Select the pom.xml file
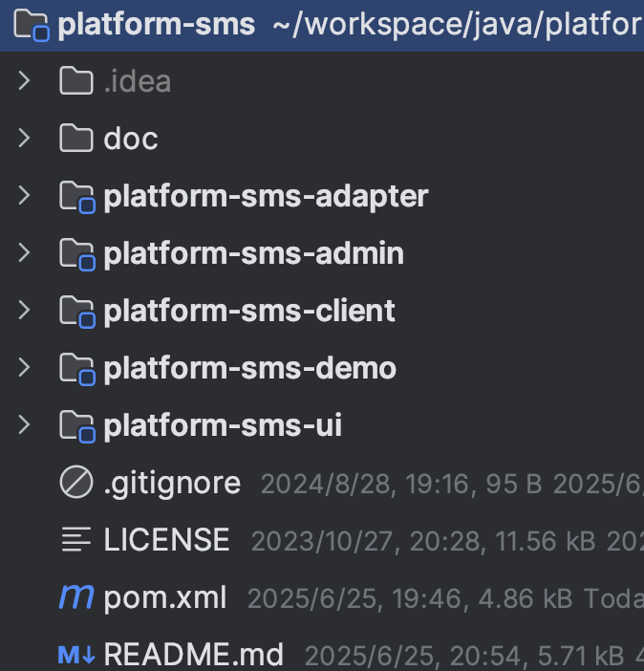 pyautogui.click(x=164, y=597)
